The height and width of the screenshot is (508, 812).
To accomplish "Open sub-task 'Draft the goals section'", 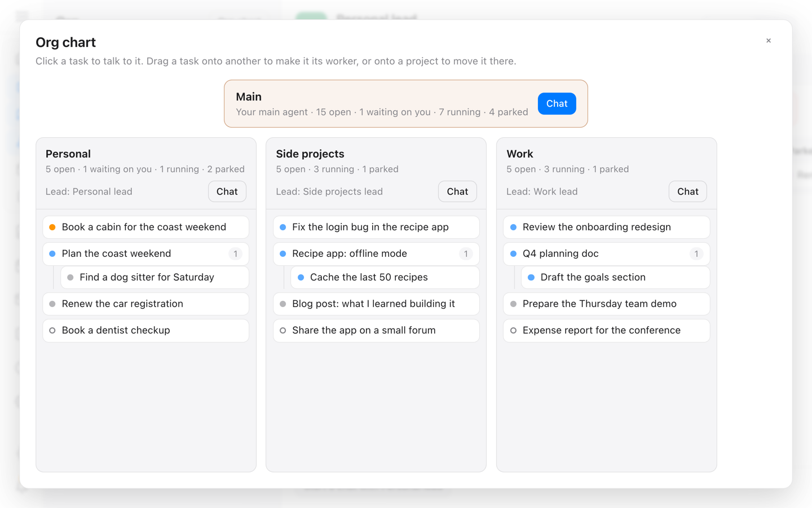I will tap(616, 277).
